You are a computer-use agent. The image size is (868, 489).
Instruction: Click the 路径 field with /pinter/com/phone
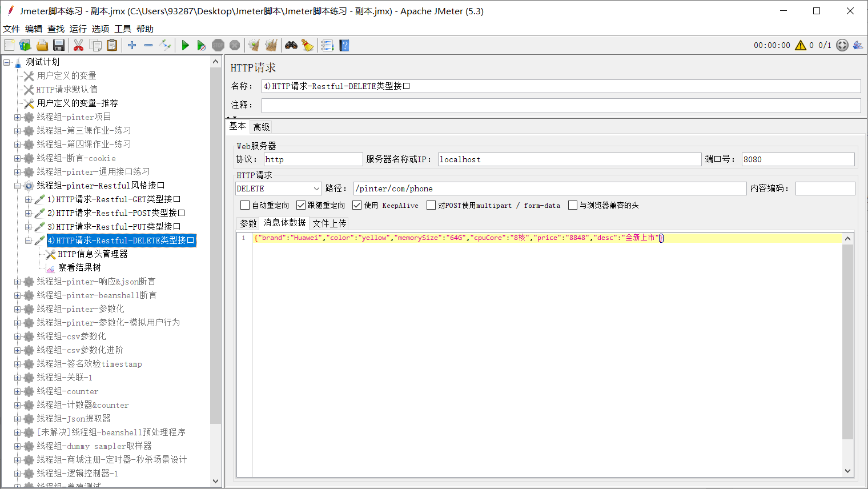(550, 189)
